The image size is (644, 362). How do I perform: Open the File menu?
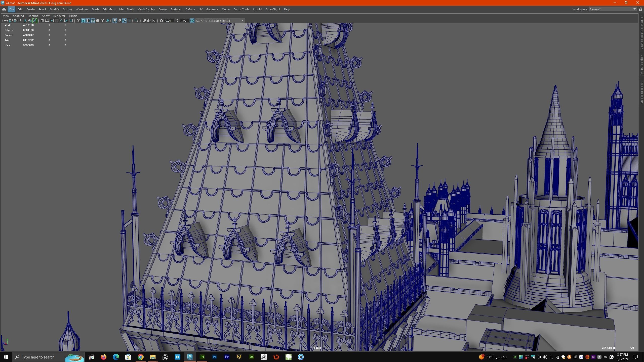[x=12, y=9]
